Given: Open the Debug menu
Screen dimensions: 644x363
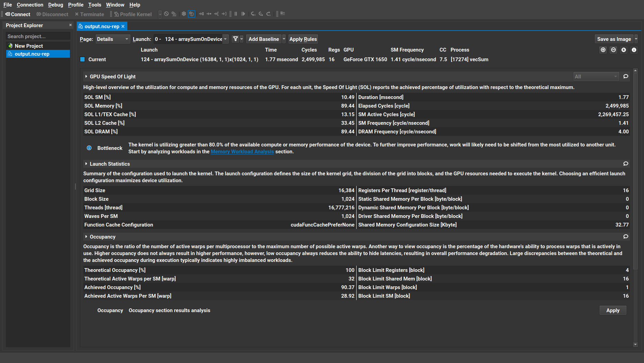Looking at the screenshot, I should 55,5.
